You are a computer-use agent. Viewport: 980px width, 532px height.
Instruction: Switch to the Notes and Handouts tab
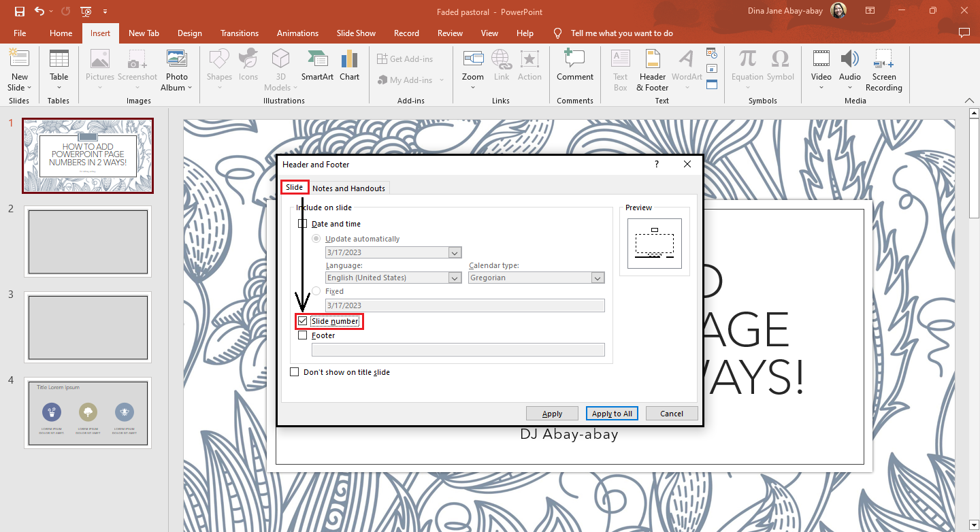(x=348, y=188)
